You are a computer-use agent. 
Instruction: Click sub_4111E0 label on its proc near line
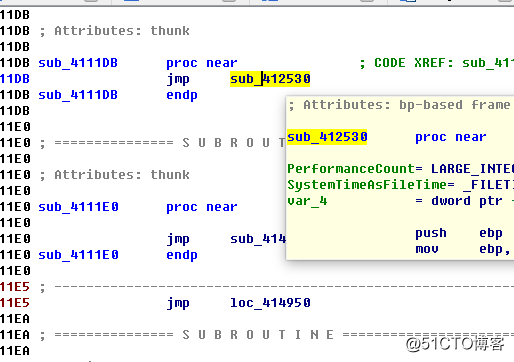click(x=78, y=207)
